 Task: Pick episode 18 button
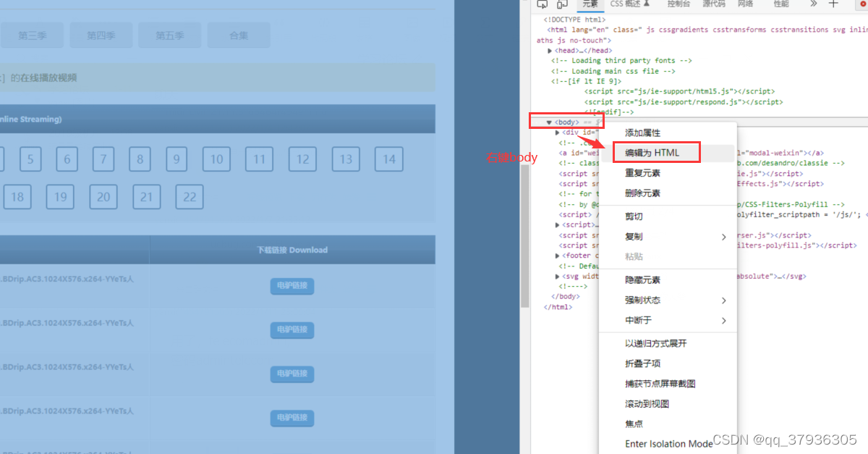pos(17,197)
